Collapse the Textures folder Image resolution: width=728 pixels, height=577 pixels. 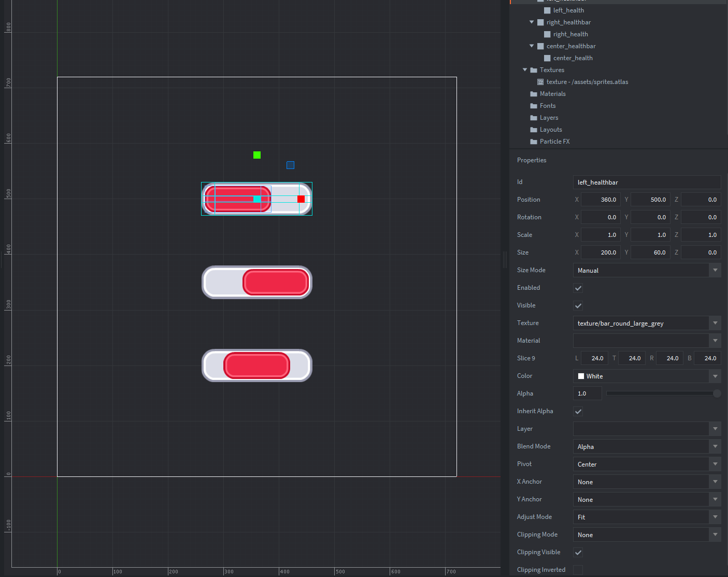(x=525, y=70)
